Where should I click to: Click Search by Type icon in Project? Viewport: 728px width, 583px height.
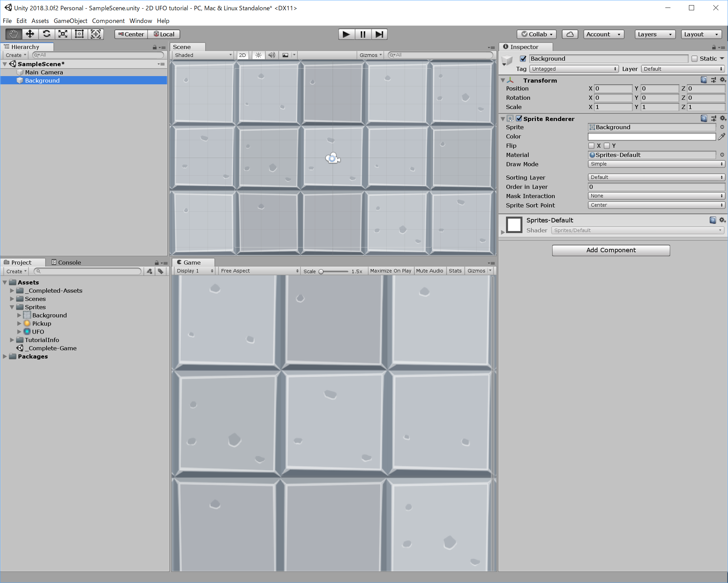point(149,271)
